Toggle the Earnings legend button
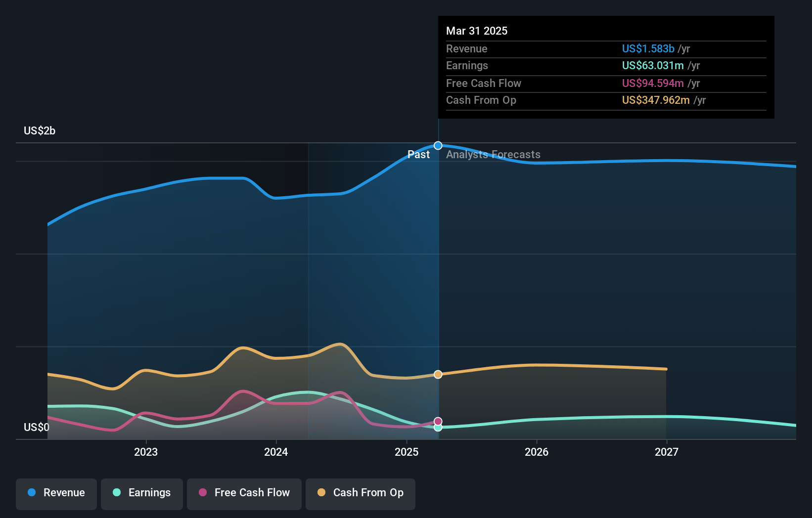 [142, 494]
